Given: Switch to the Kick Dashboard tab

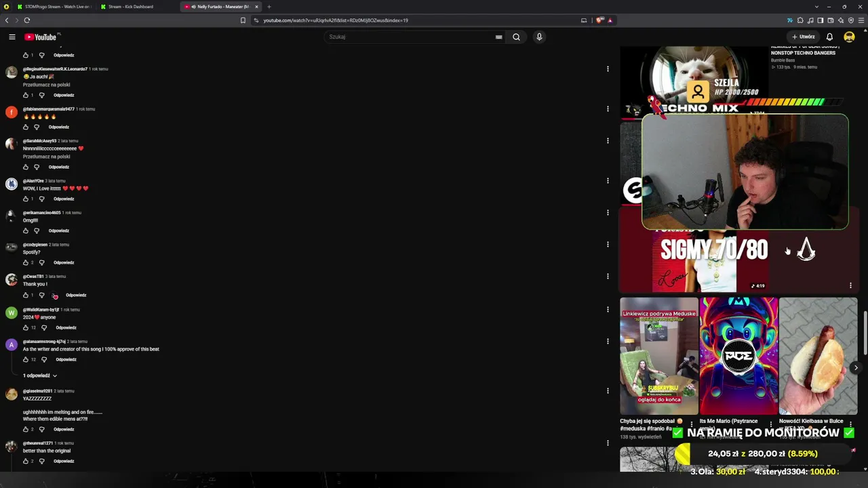Looking at the screenshot, I should tap(138, 7).
